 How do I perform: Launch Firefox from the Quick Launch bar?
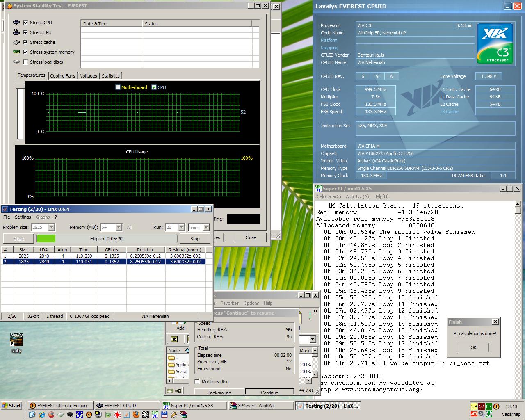pos(136,415)
